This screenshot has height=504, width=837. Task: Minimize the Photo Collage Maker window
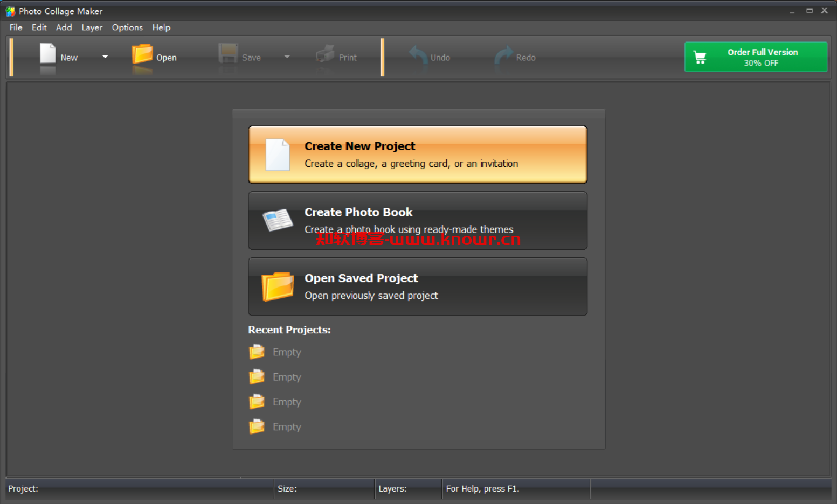(792, 11)
